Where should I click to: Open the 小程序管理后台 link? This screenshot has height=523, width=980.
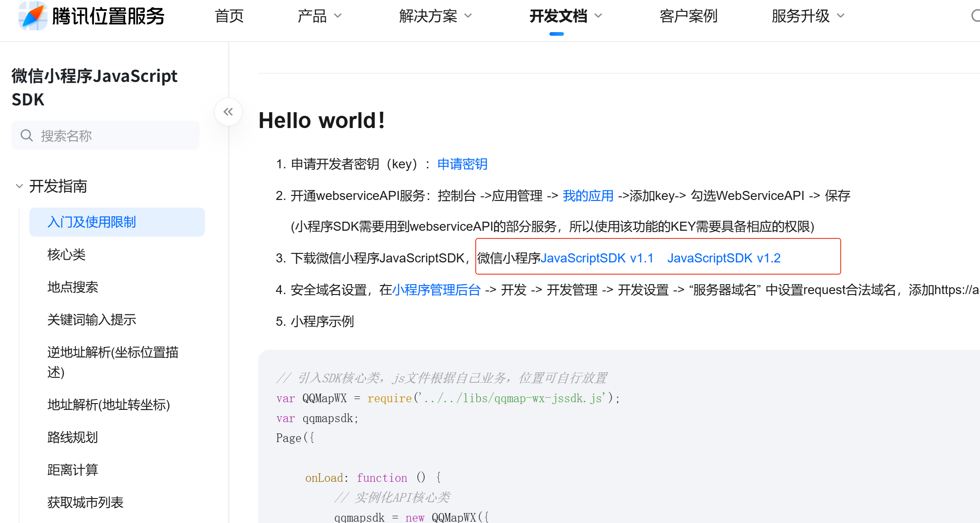(x=436, y=290)
